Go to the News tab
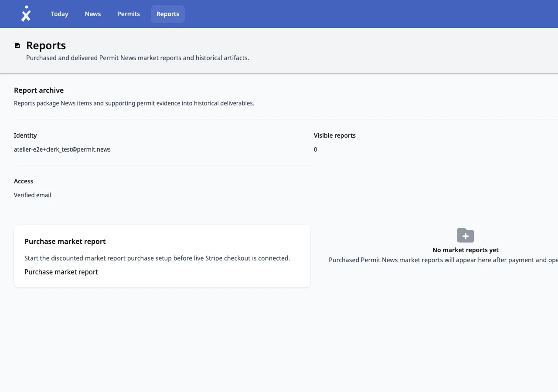The width and height of the screenshot is (558, 392). coord(93,14)
